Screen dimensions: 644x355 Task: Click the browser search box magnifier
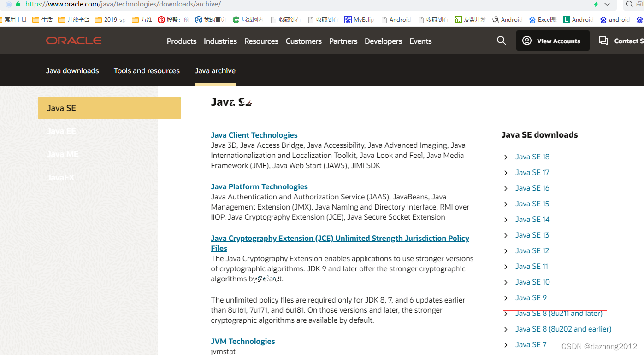[x=630, y=4]
